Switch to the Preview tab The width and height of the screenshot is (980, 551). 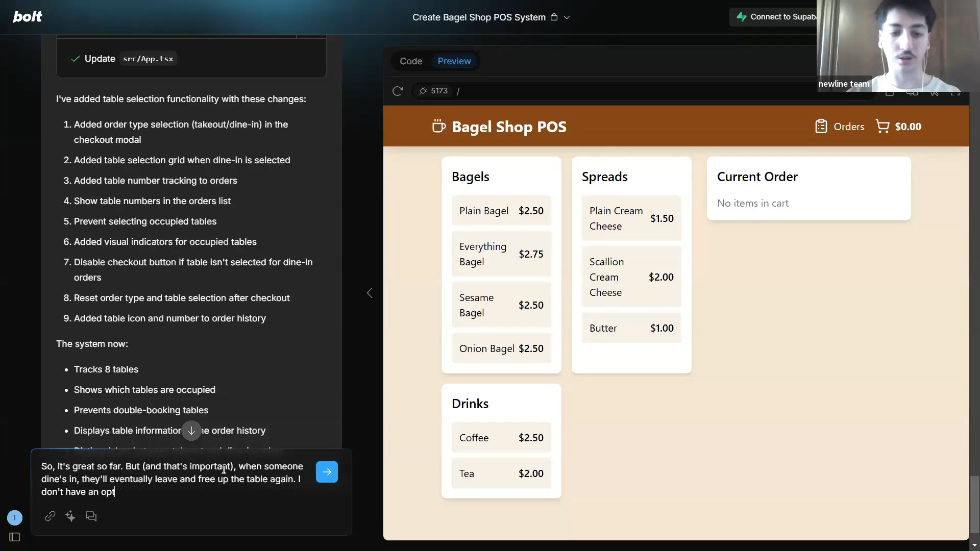(x=454, y=61)
